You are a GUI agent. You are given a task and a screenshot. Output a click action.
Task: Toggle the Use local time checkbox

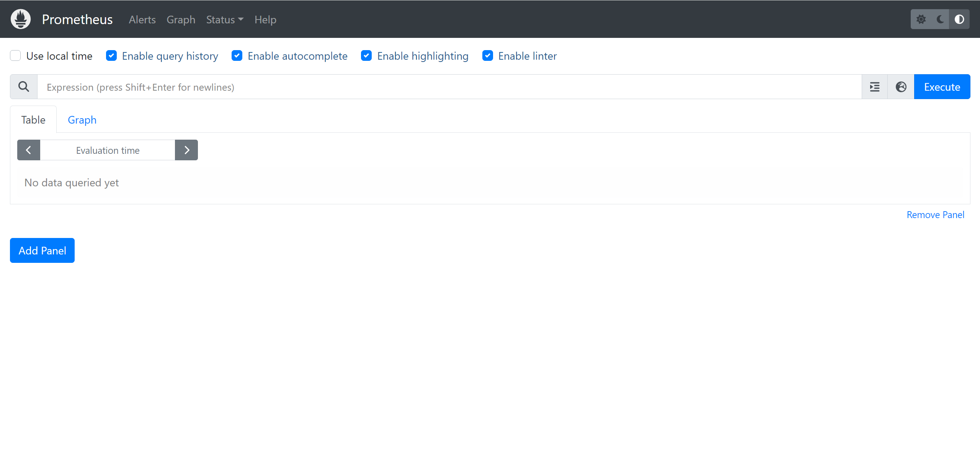16,55
